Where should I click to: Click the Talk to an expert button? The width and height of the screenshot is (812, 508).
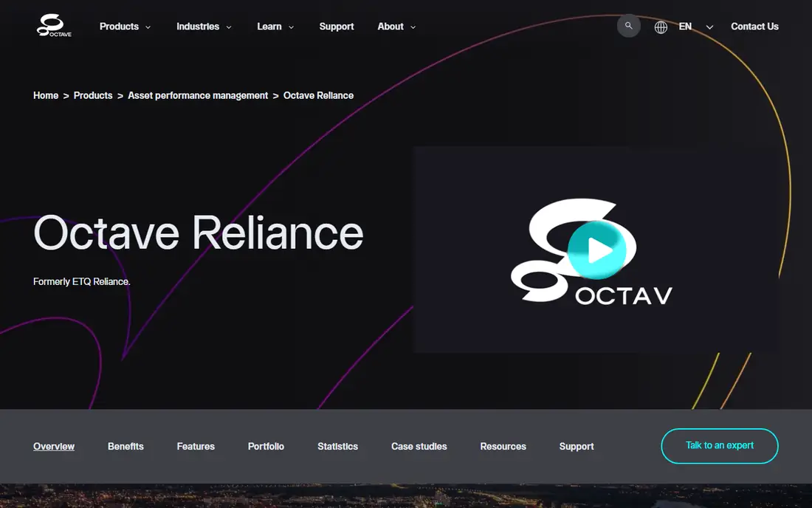[719, 446]
